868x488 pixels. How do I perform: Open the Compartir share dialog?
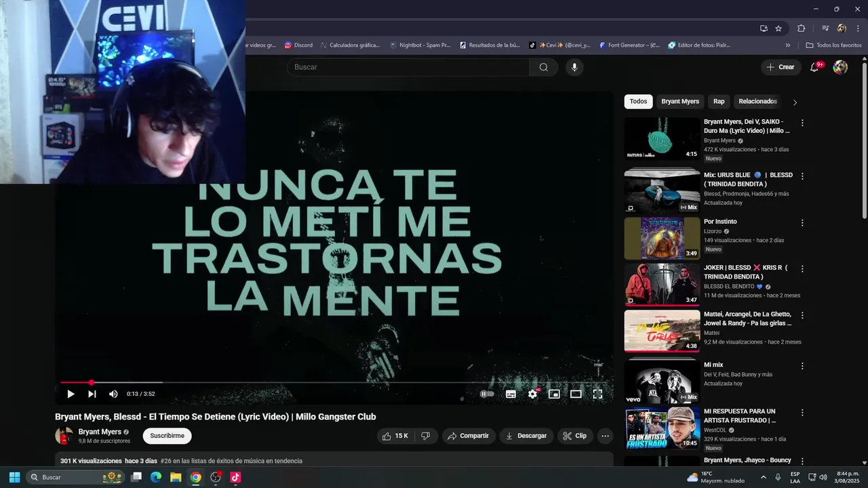click(x=469, y=436)
